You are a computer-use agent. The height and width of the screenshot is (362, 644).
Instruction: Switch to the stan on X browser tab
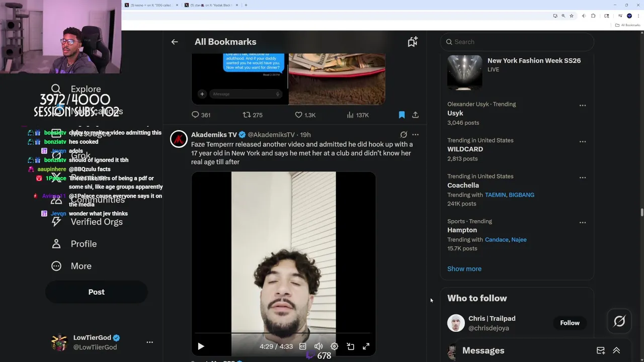tap(211, 5)
